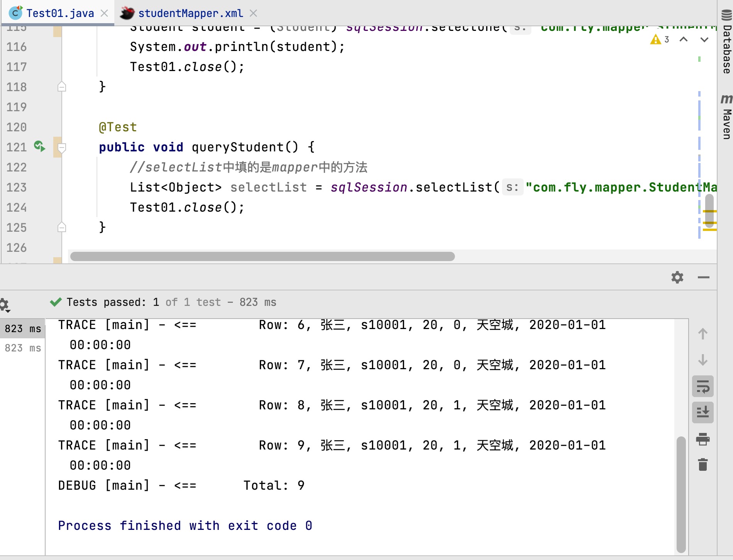
Task: Click the Tests passed status text
Action: tap(171, 302)
